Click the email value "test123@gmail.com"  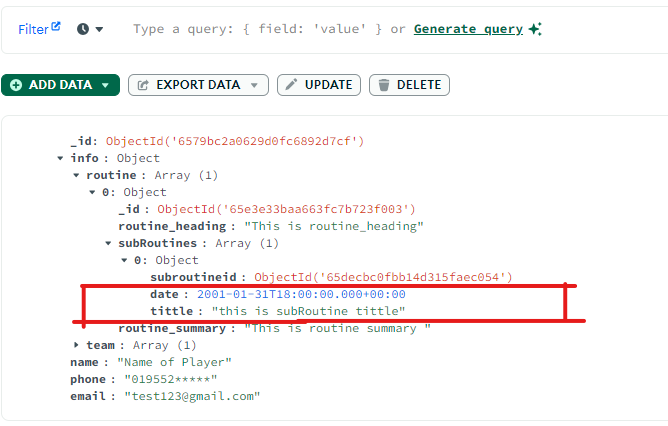point(192,396)
